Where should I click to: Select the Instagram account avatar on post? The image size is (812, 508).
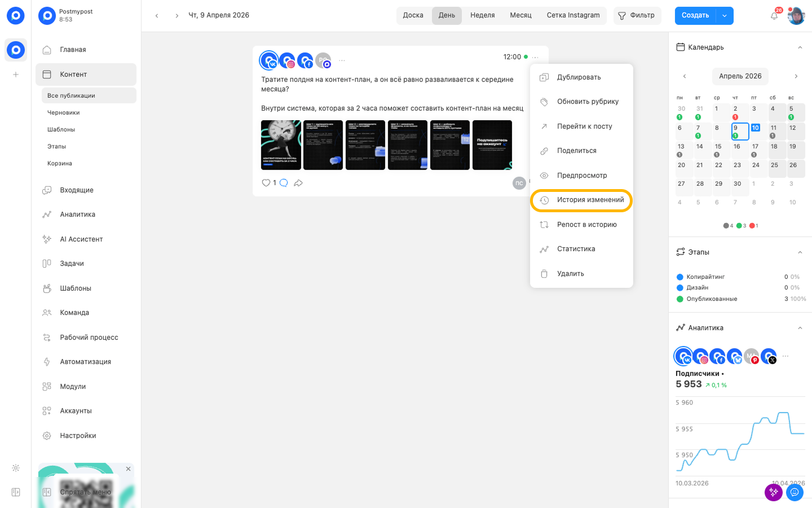(x=288, y=60)
